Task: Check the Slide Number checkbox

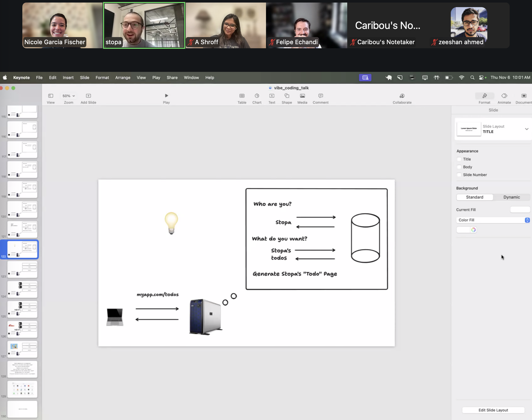Action: coord(459,175)
